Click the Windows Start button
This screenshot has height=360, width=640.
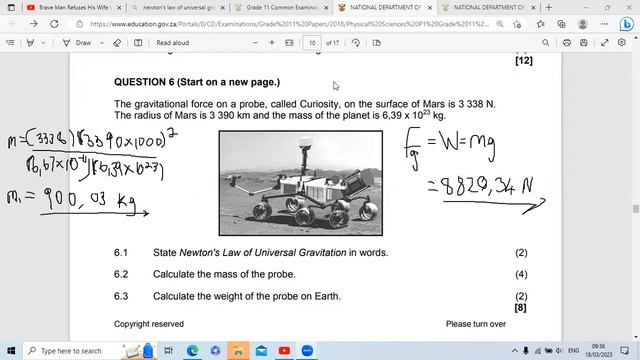click(11, 351)
